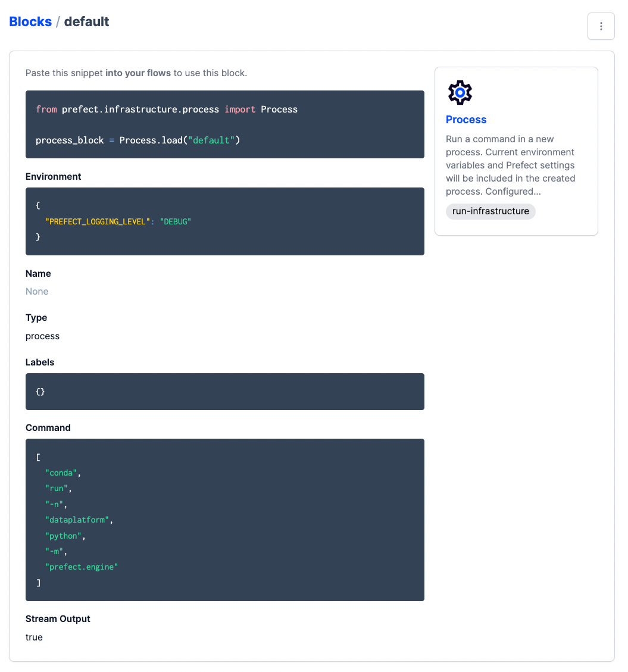Open the three-dot options menu
Image resolution: width=628 pixels, height=672 pixels.
[x=601, y=26]
